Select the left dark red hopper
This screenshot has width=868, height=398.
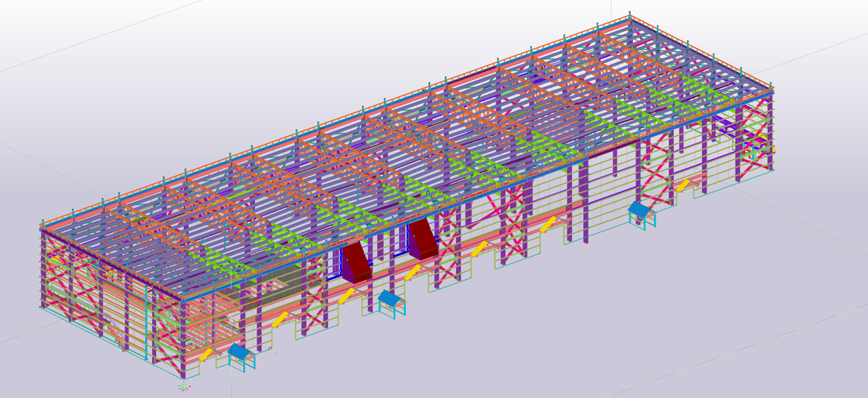[356, 261]
